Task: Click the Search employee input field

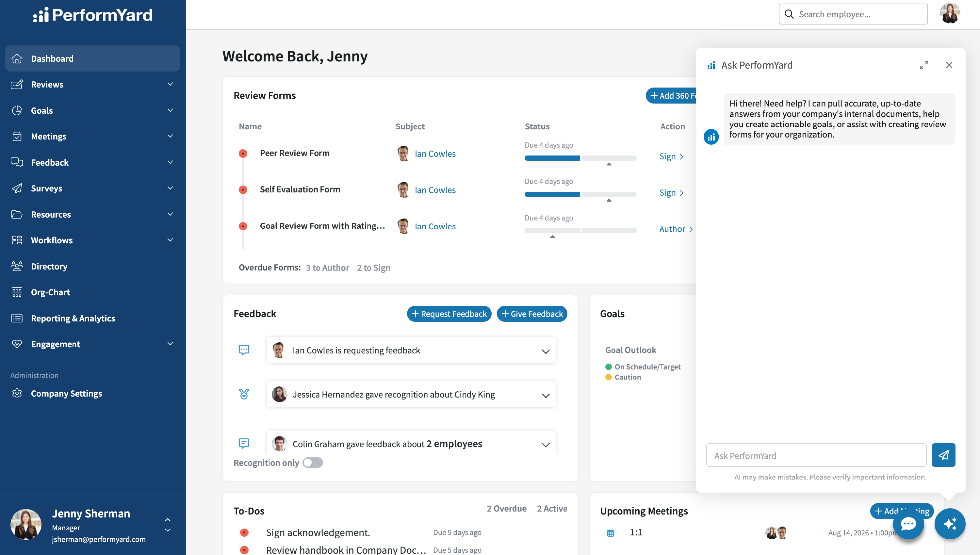Action: pyautogui.click(x=853, y=14)
